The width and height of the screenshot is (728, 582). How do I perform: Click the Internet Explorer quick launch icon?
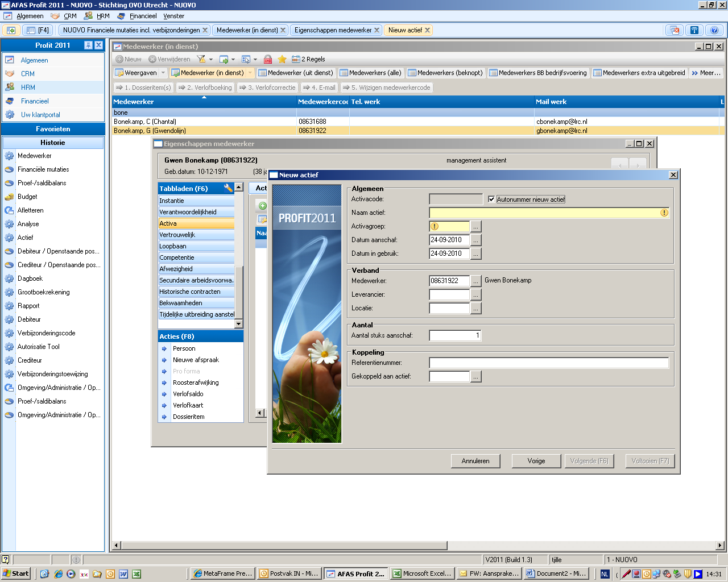58,574
